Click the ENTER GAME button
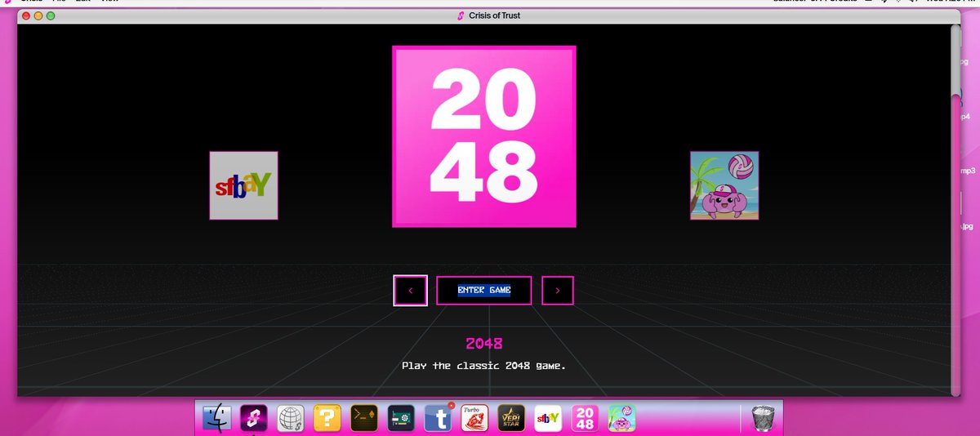 (x=484, y=291)
